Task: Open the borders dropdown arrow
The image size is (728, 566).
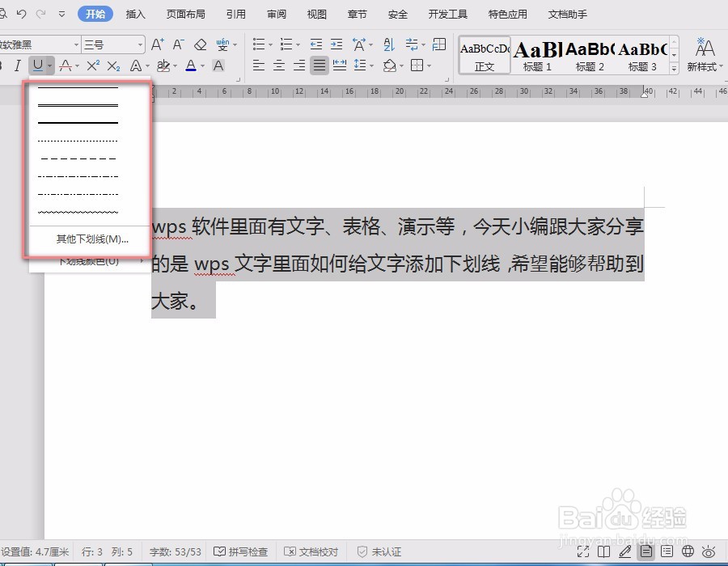Action: [x=429, y=65]
